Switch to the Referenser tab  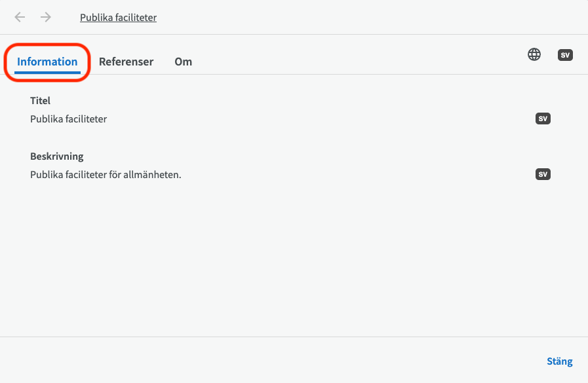(126, 62)
